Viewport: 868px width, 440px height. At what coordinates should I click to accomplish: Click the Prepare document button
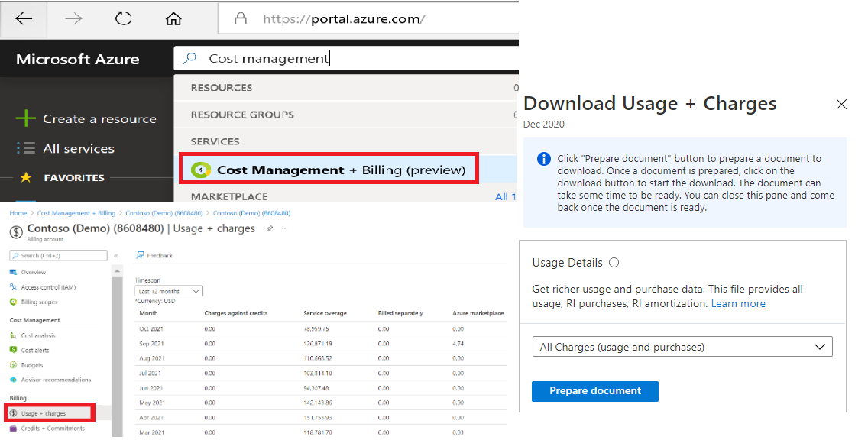[595, 391]
